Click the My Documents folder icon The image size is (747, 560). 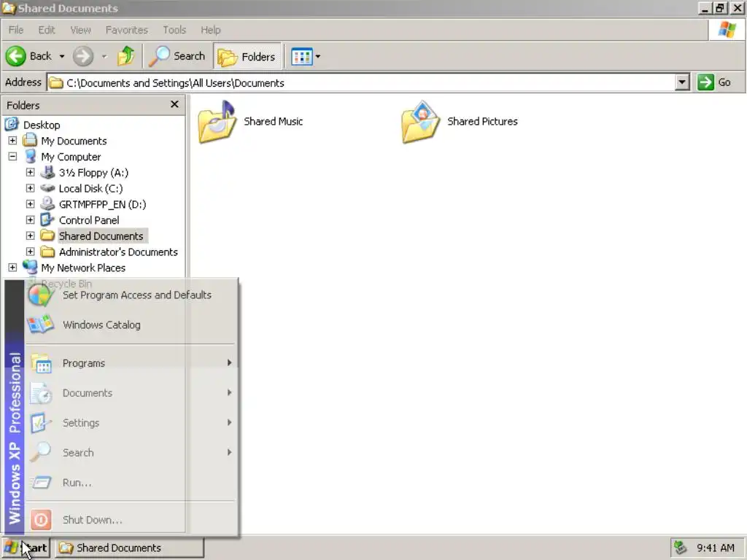click(30, 140)
